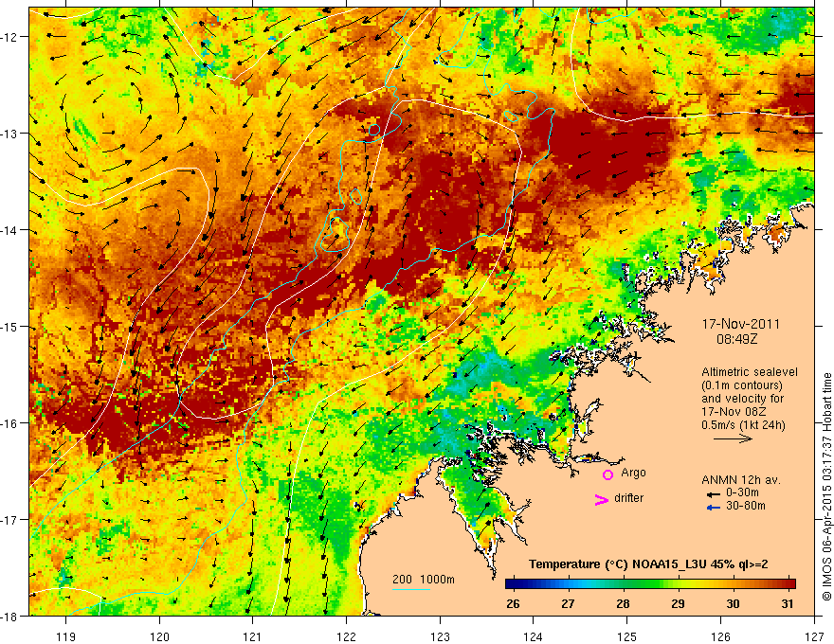Click the cyan 200 1000m depth contour line sample
The image size is (834, 644).
[x=411, y=589]
